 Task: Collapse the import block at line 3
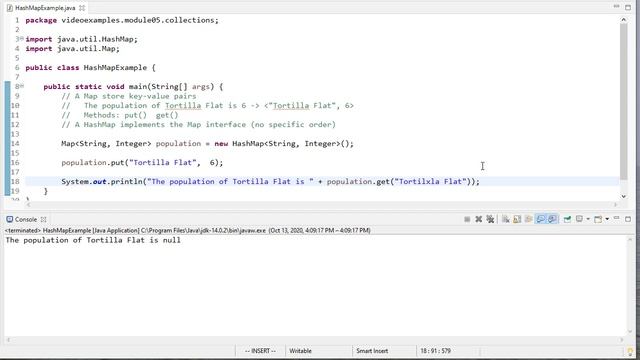tap(22, 39)
